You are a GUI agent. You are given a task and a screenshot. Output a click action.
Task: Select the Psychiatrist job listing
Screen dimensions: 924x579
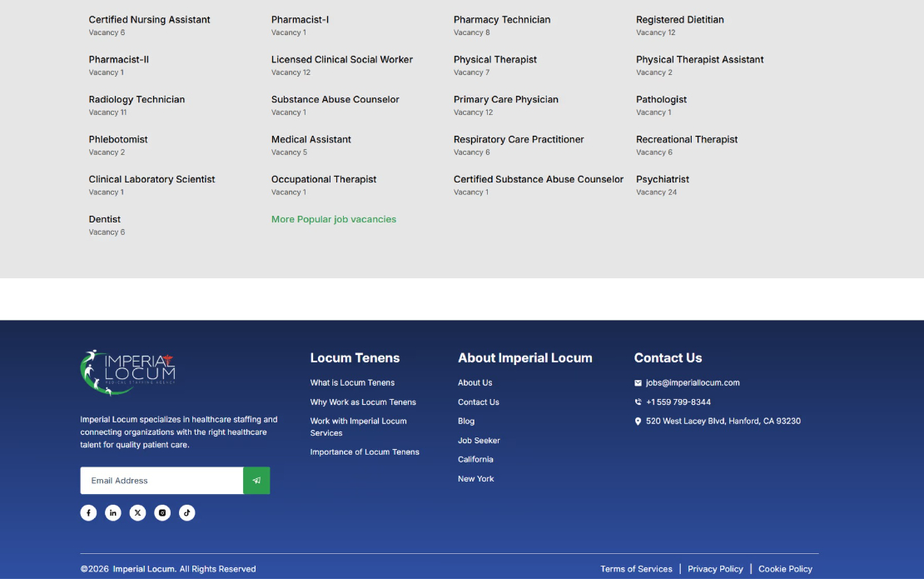663,180
